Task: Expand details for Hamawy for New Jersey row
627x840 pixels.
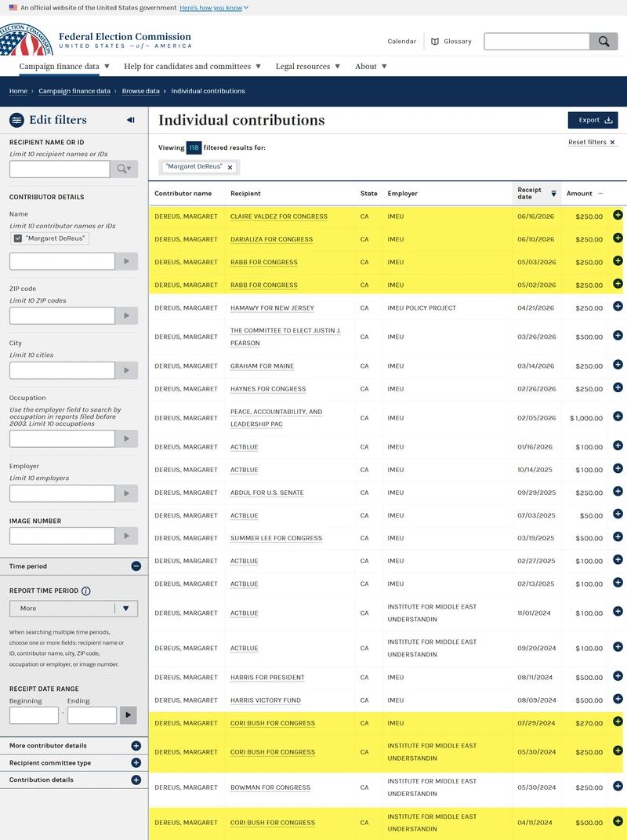Action: pos(618,307)
